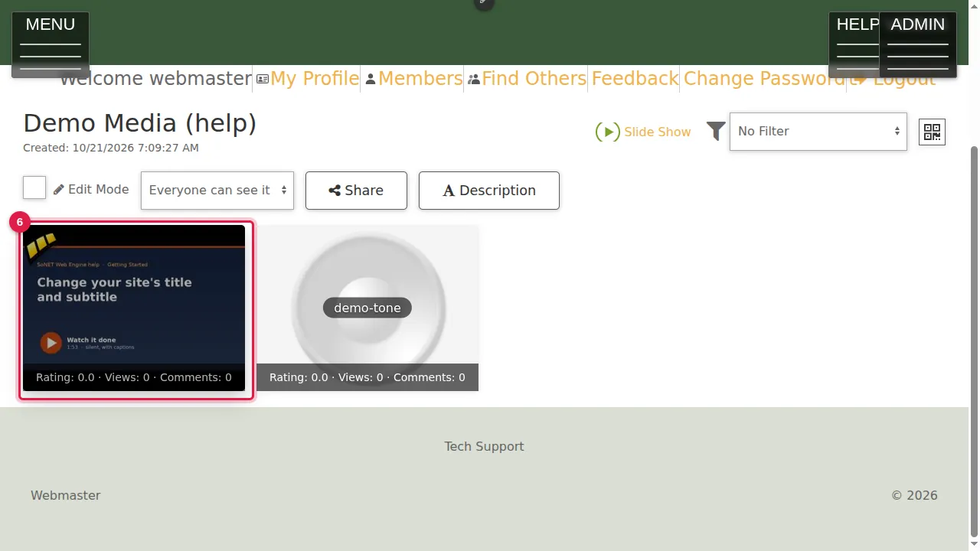Go to My Profile link
The width and height of the screenshot is (980, 551).
[315, 79]
